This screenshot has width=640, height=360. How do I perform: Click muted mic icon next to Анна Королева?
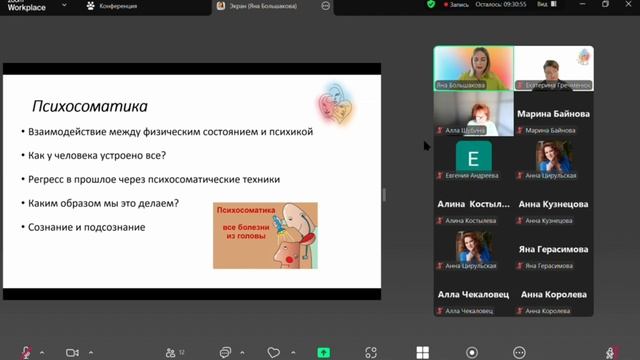[520, 311]
